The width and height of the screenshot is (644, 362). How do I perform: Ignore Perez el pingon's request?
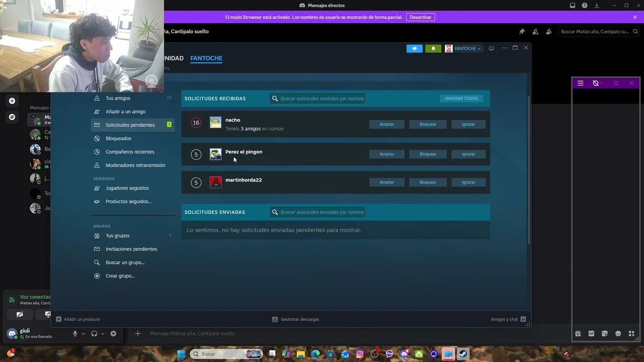(468, 154)
